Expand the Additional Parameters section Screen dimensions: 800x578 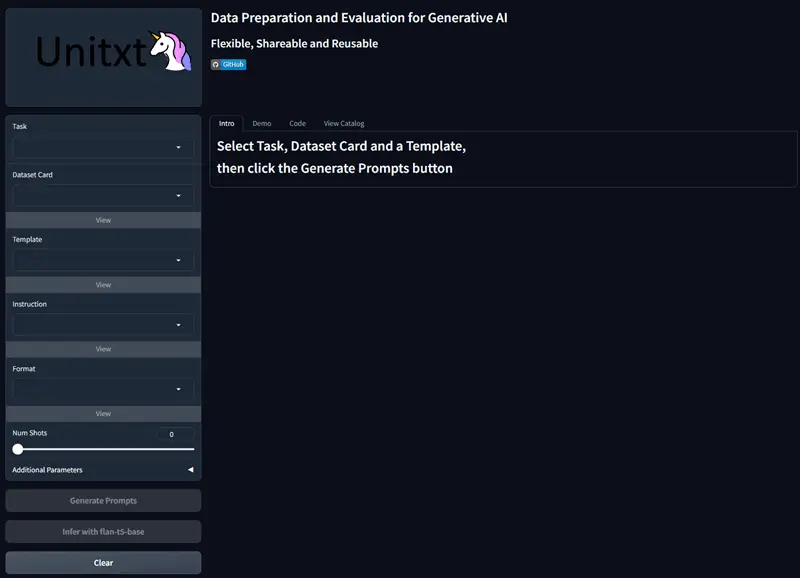(x=103, y=470)
